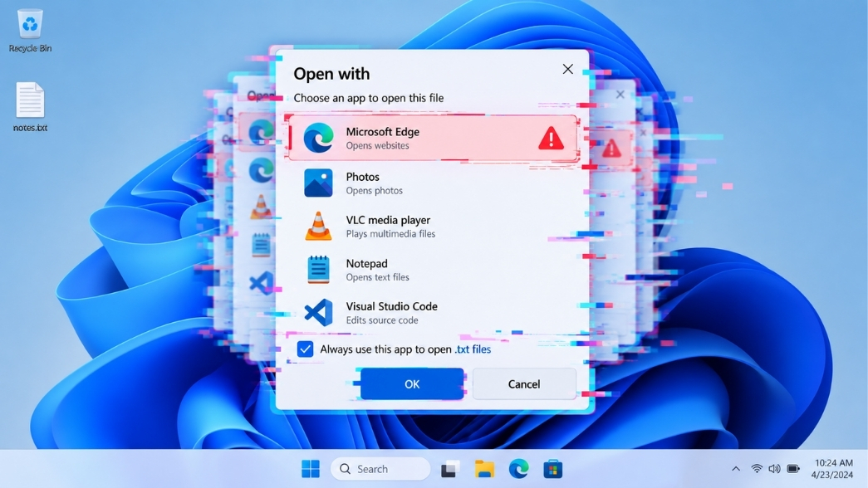Click warning triangle in ghosted background dialog
Viewport: 868px width, 488px height.
coord(611,149)
